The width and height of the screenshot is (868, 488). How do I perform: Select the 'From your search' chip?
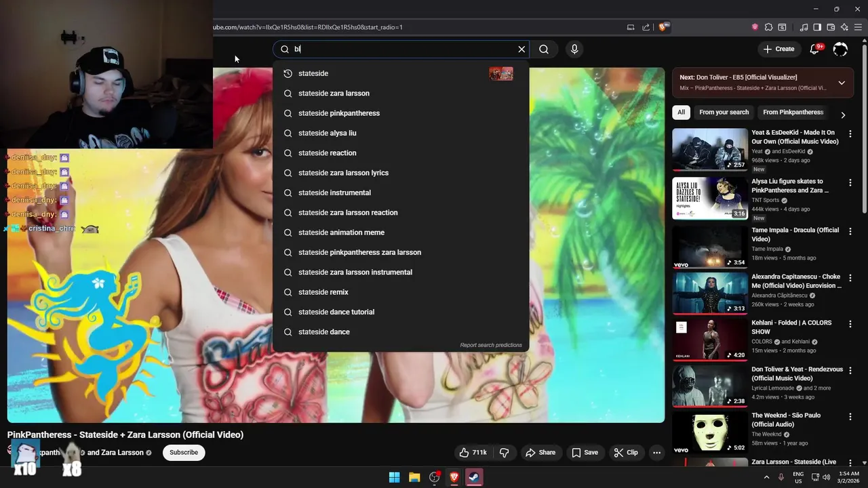tap(724, 113)
